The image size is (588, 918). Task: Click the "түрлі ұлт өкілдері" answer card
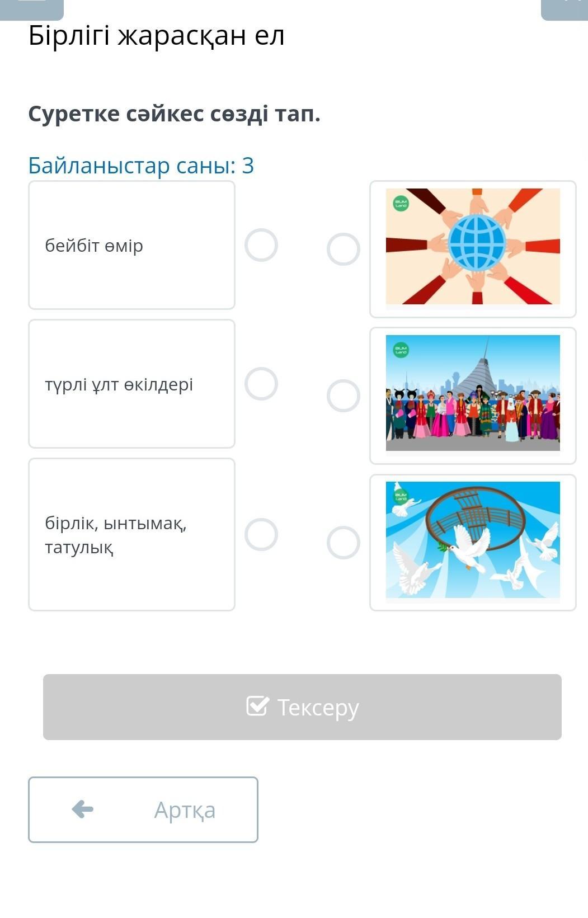pos(131,384)
